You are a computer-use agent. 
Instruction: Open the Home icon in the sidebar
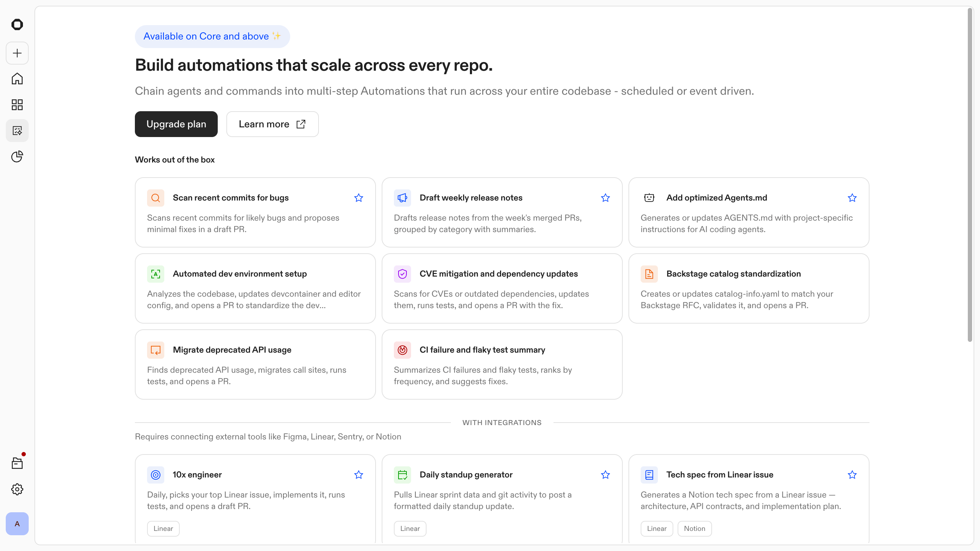(x=17, y=79)
